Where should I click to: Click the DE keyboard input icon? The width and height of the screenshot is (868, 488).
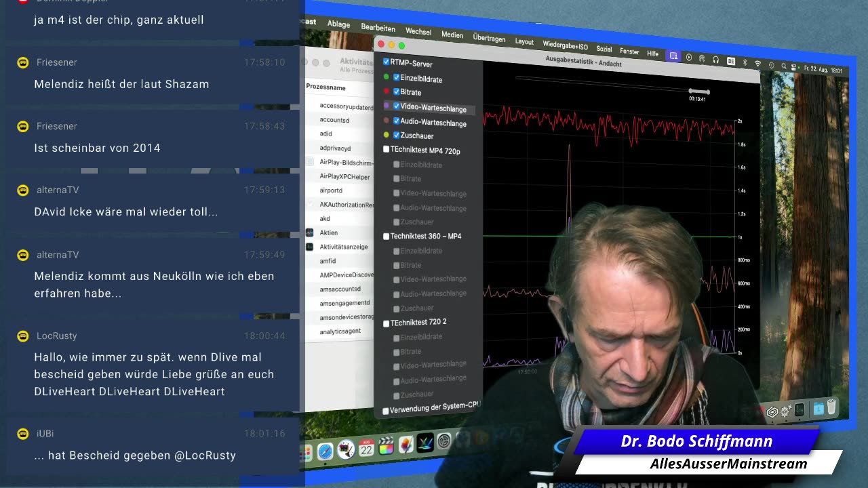[730, 61]
